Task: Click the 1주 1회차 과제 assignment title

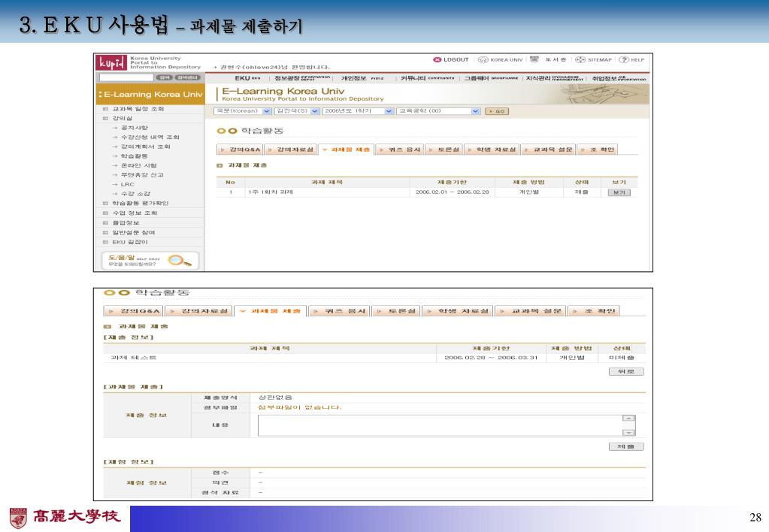Action: 271,192
